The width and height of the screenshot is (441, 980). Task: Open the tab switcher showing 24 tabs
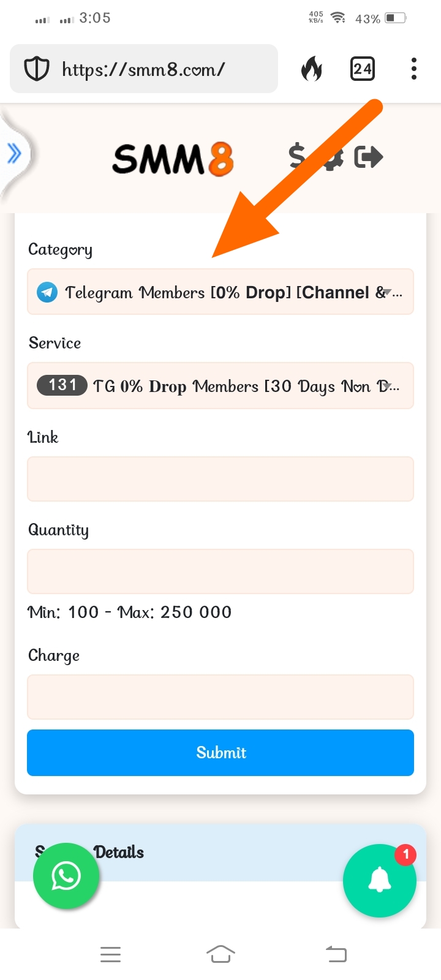362,69
